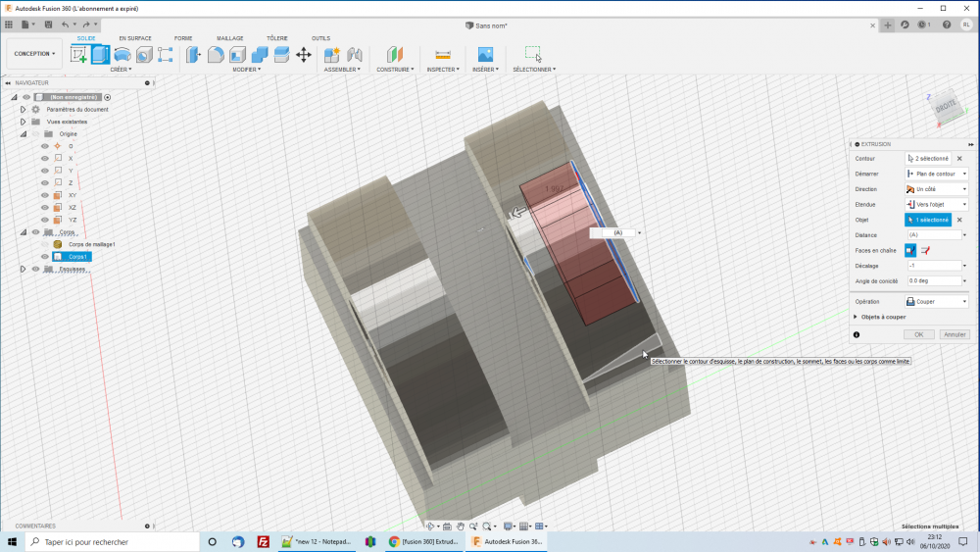Image resolution: width=980 pixels, height=552 pixels.
Task: Select the Revolve tool
Action: click(x=122, y=54)
